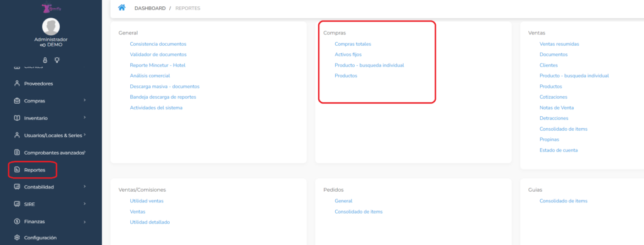This screenshot has width=644, height=245.
Task: Open Detracciones report
Action: point(554,119)
